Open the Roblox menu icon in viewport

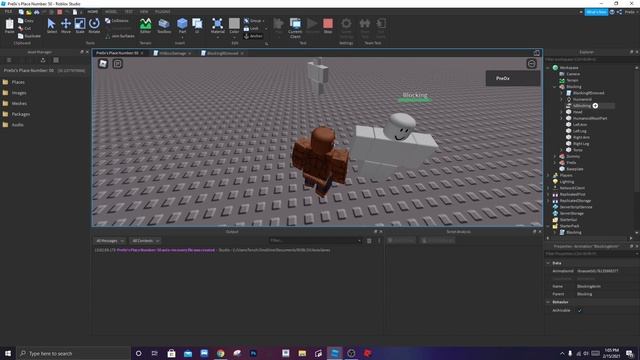[x=103, y=64]
